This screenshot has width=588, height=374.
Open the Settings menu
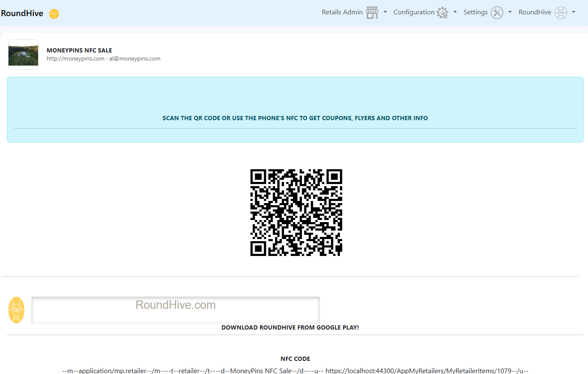click(488, 13)
